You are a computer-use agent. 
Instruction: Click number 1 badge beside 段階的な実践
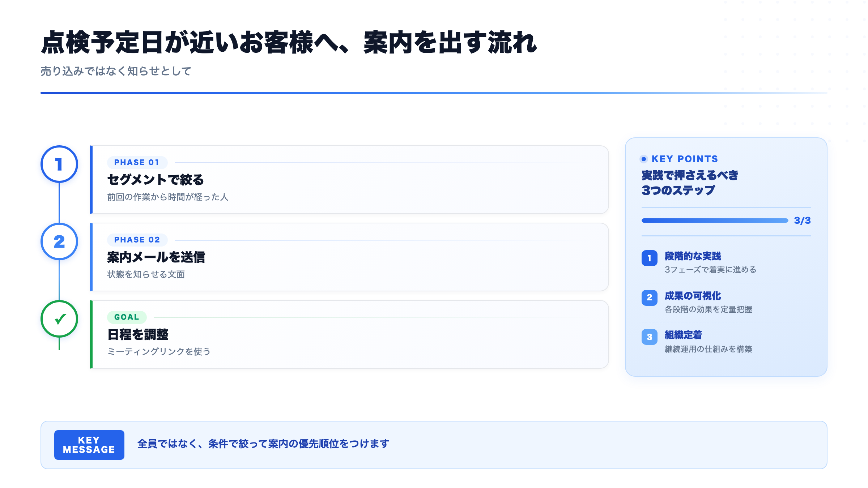[650, 258]
